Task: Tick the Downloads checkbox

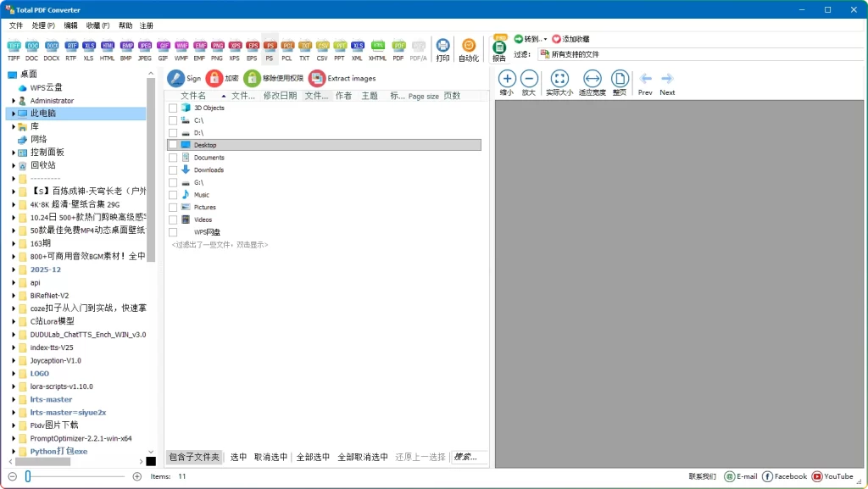Action: [175, 169]
